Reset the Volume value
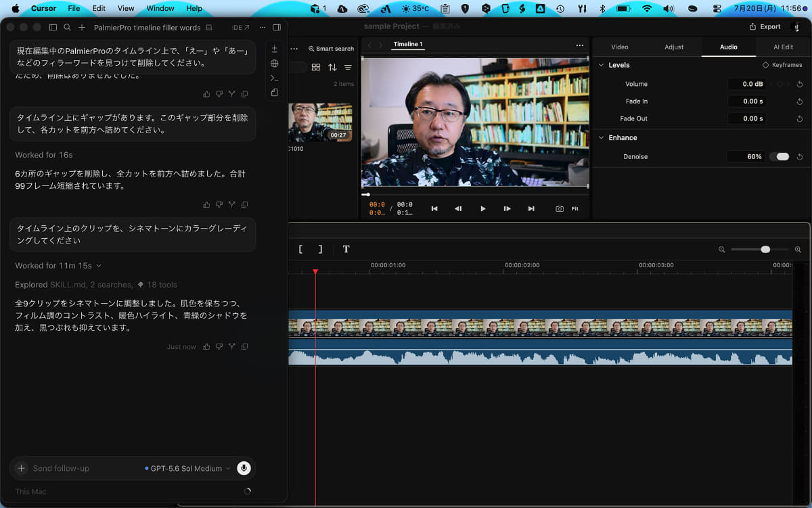The height and width of the screenshot is (508, 812). click(x=800, y=84)
